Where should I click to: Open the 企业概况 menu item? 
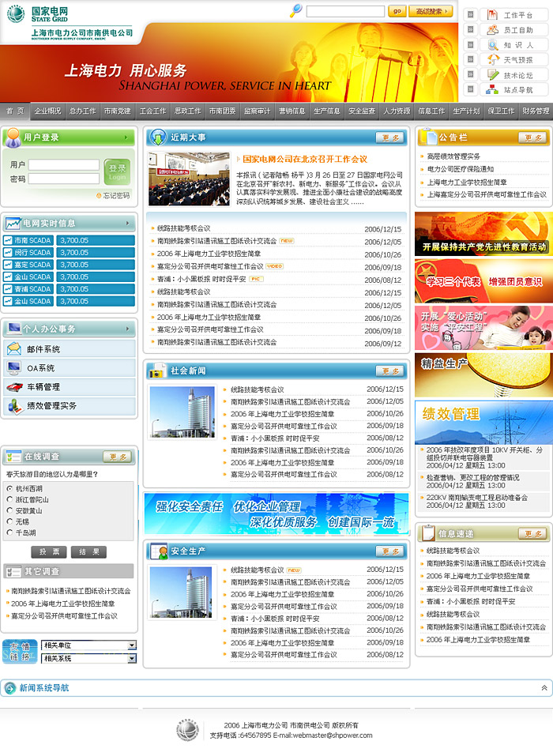point(47,111)
